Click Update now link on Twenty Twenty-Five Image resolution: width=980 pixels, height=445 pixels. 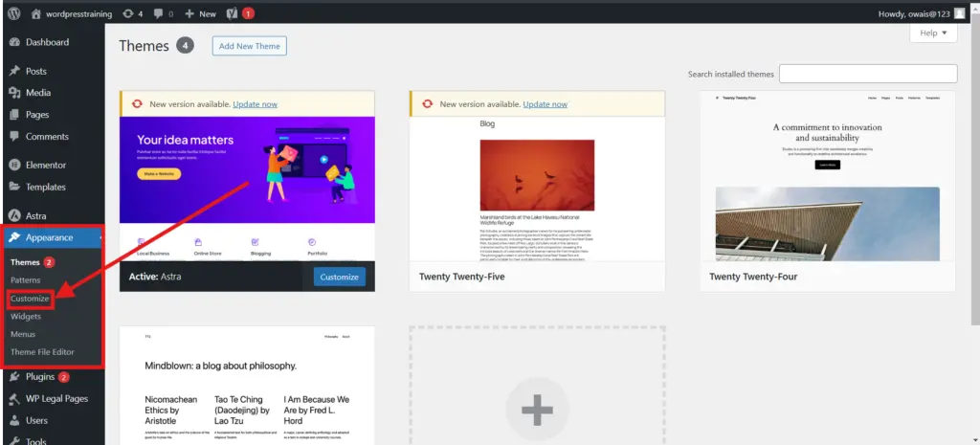(545, 104)
